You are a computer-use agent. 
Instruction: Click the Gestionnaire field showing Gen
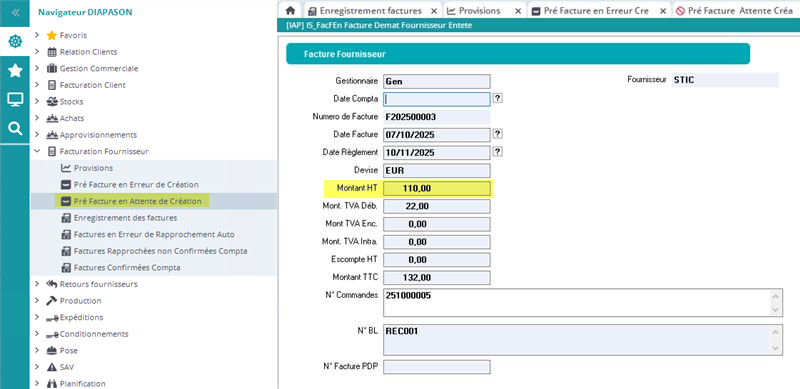pos(437,81)
